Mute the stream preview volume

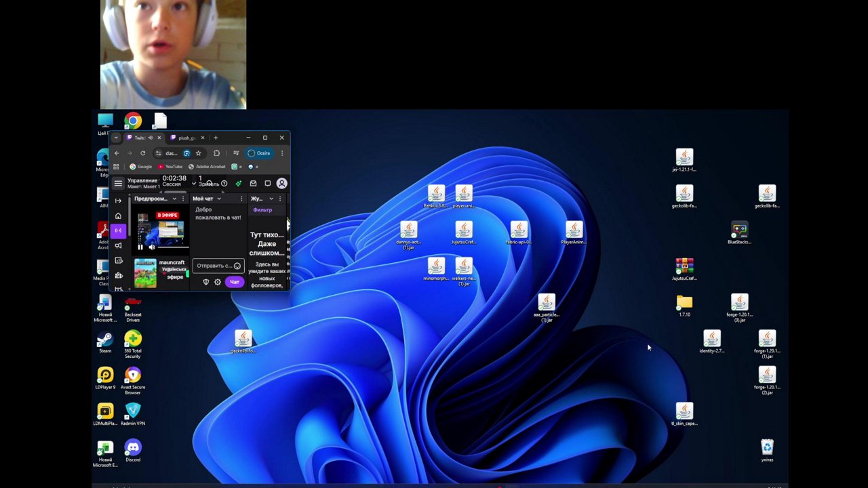click(152, 247)
